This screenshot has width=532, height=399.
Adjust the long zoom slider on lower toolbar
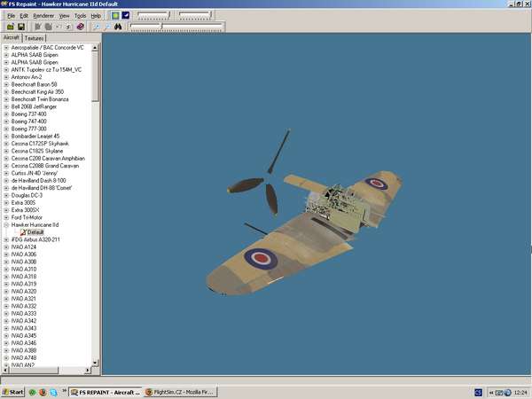pos(176,27)
